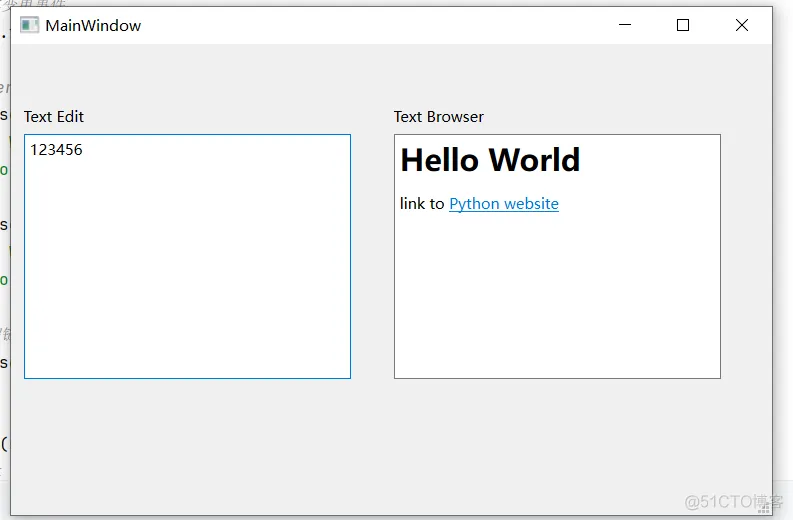793x520 pixels.
Task: Click blank space inside the Text Browser box
Action: [557, 300]
